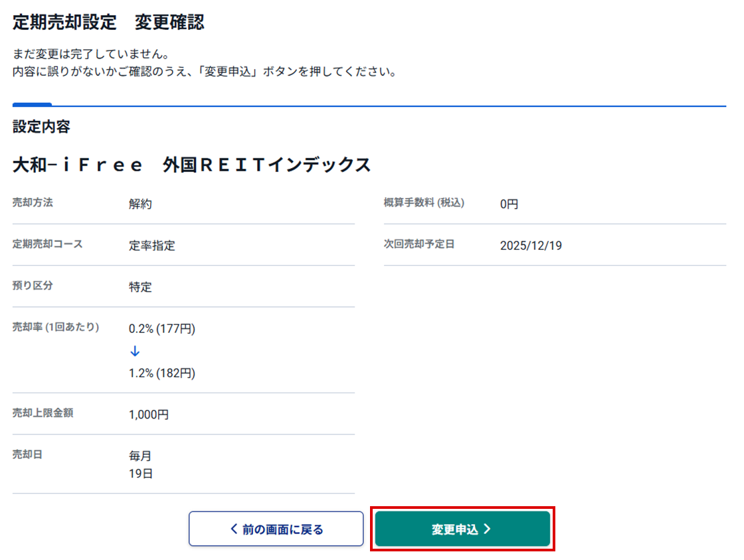
Task: Click the 売却上限金額 value 1,000円
Action: tap(149, 415)
